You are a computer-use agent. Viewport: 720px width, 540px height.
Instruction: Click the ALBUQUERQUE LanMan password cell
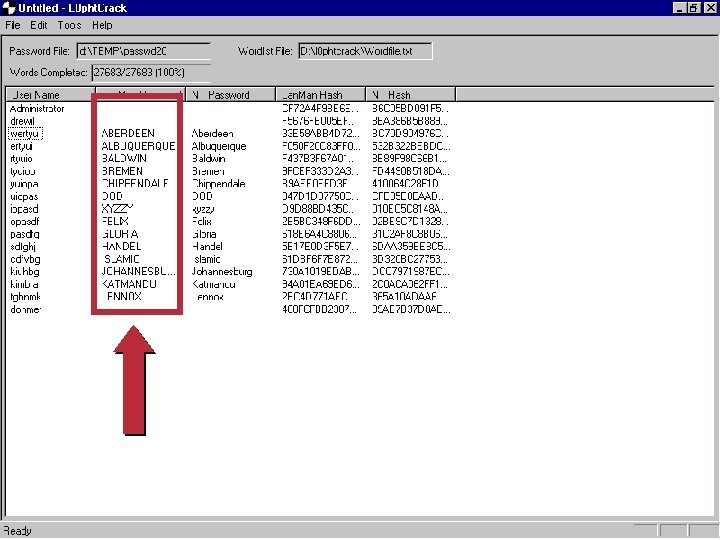(x=138, y=146)
